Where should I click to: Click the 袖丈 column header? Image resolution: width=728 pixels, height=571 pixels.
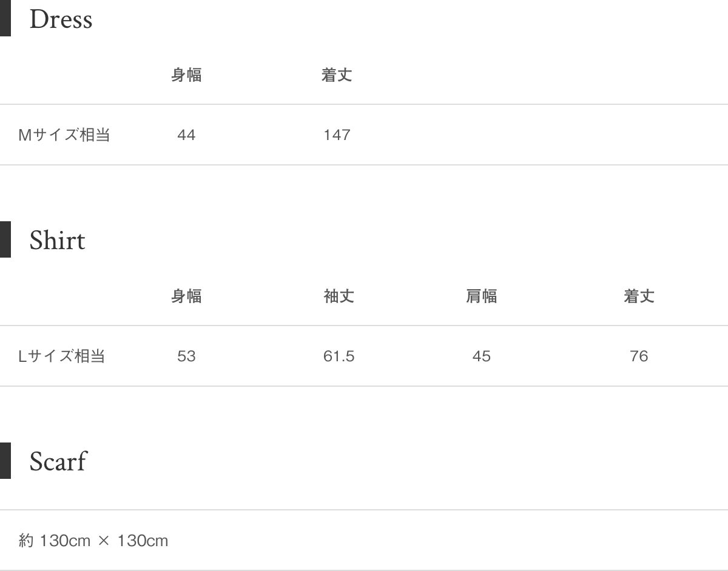339,296
